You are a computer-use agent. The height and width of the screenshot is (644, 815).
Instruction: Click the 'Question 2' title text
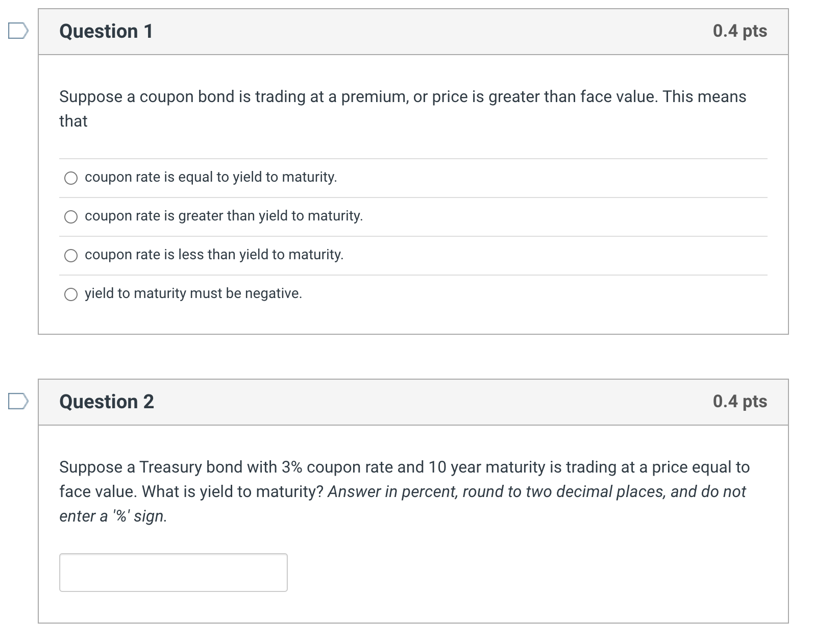[105, 403]
